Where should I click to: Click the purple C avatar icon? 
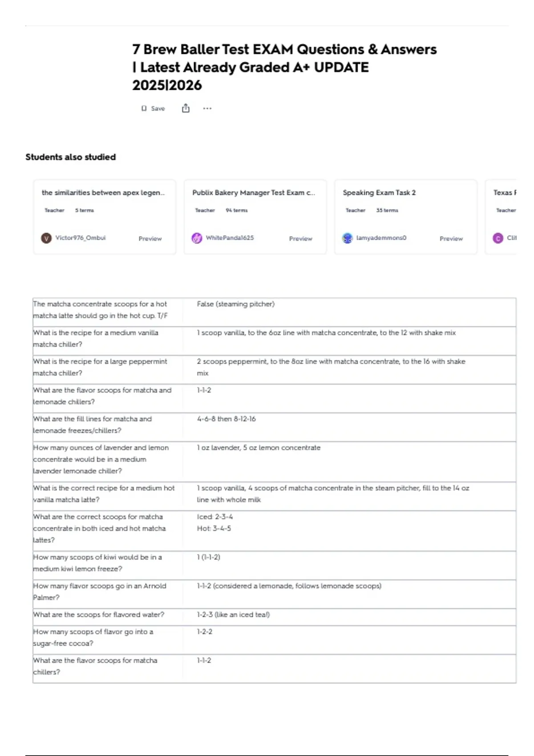point(498,238)
